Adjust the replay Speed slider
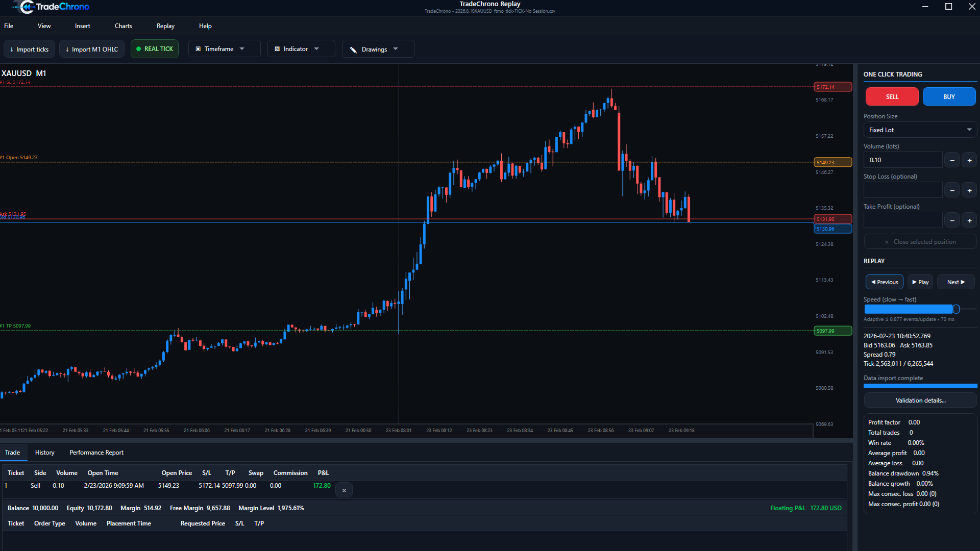Image resolution: width=980 pixels, height=551 pixels. click(x=956, y=309)
